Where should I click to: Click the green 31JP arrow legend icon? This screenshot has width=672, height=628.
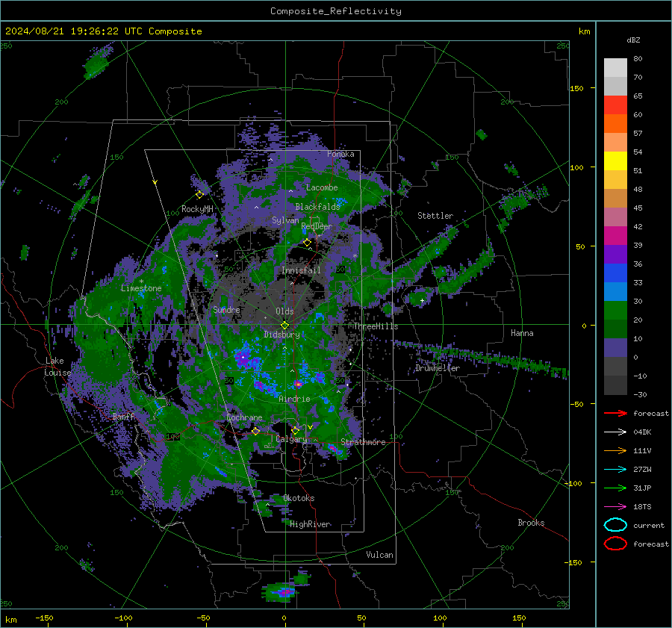(615, 488)
